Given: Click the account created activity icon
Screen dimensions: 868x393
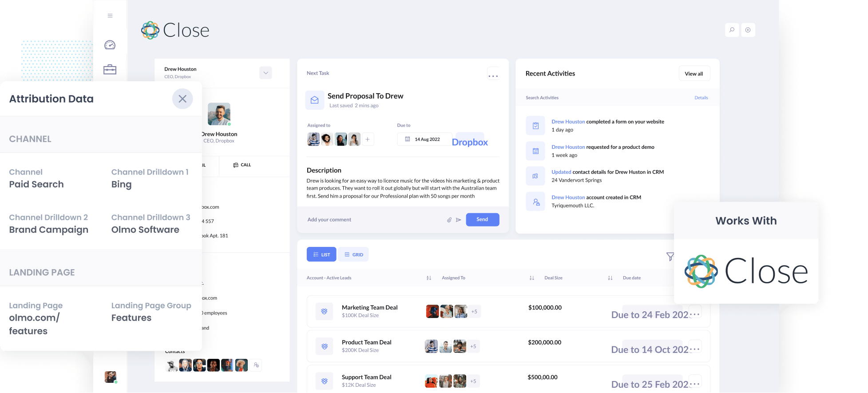Looking at the screenshot, I should coord(535,202).
